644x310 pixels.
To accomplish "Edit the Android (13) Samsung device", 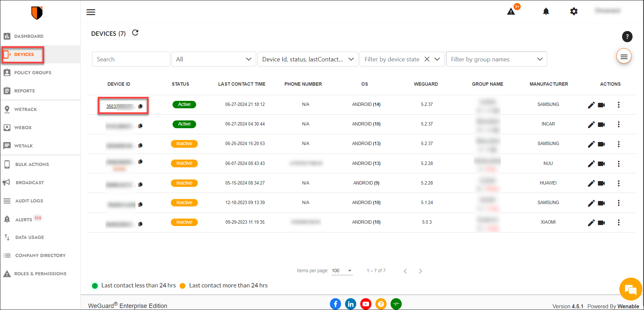I will coord(591,144).
